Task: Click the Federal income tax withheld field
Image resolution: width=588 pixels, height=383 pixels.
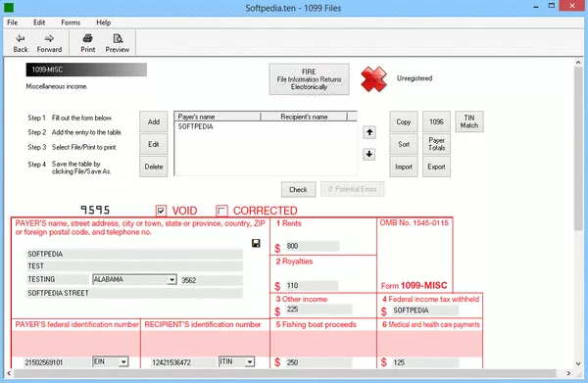Action: [425, 311]
